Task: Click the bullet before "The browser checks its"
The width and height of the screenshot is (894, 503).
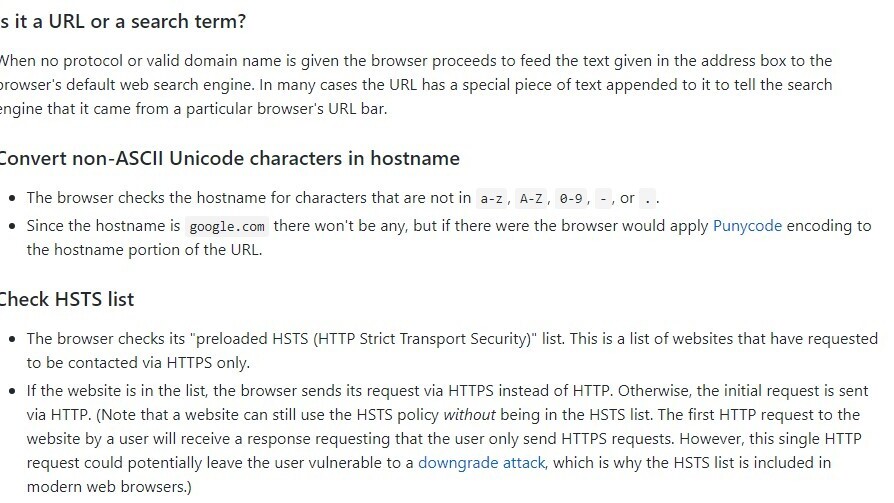Action: [11, 340]
